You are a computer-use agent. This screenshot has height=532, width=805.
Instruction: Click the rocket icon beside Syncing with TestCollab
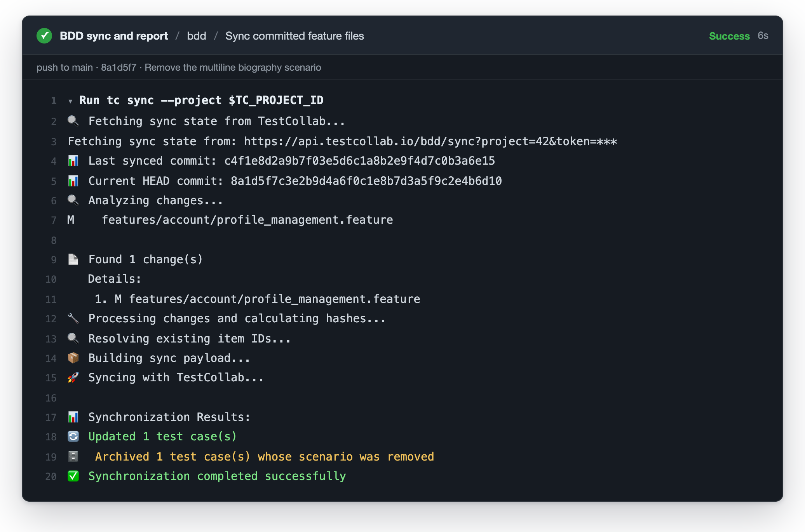(73, 377)
